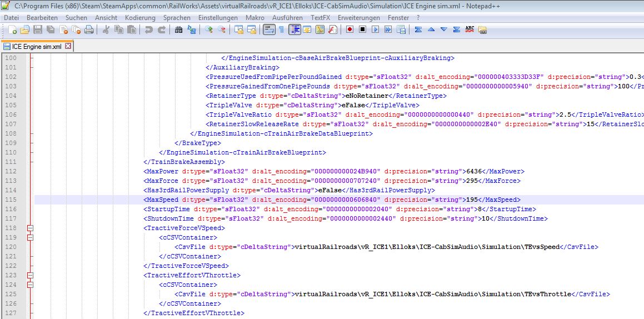Click the ABC spell check icon
Screen dimensions: 644x319
(x=470, y=29)
